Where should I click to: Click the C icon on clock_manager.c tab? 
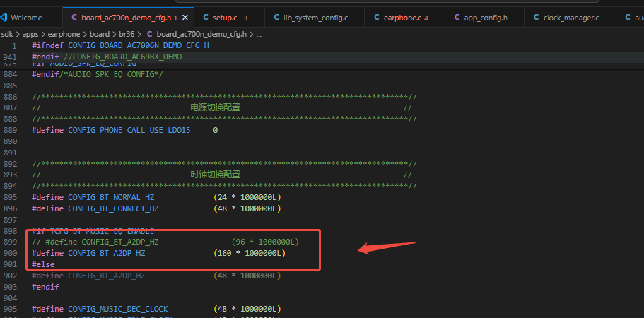pos(536,17)
